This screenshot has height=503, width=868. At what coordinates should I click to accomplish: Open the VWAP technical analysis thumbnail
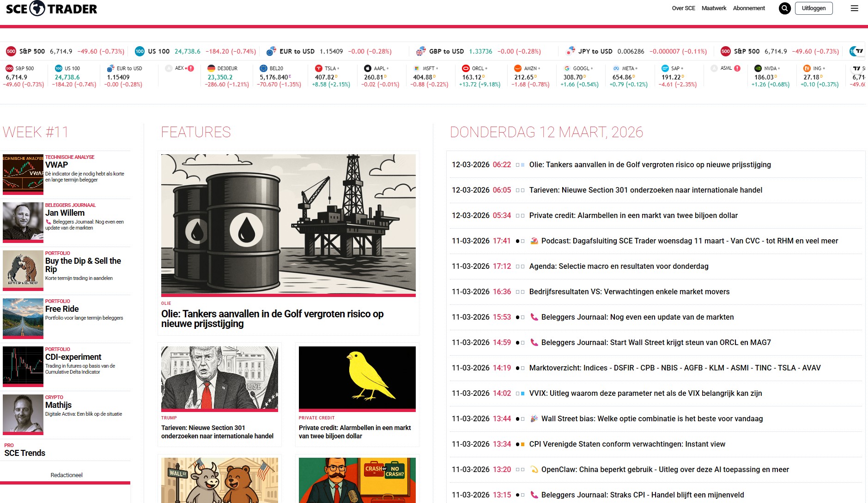click(x=23, y=174)
